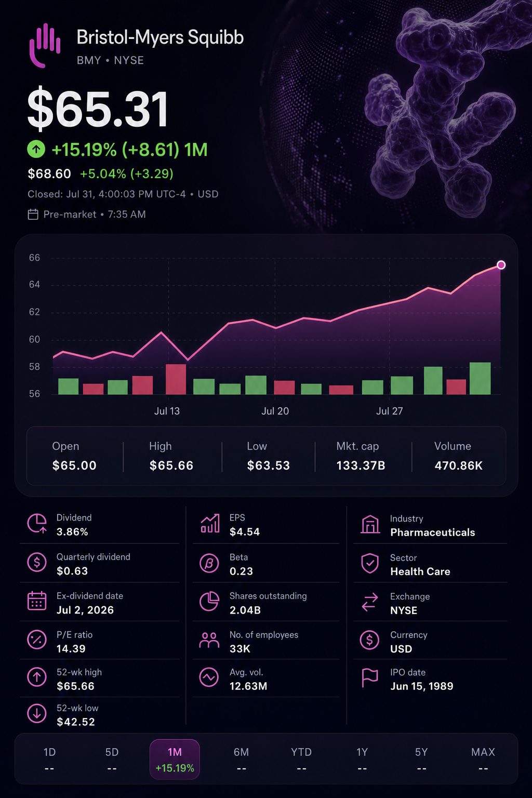Click the No. of employees people icon
Viewport: 532px width, 798px height.
[209, 640]
